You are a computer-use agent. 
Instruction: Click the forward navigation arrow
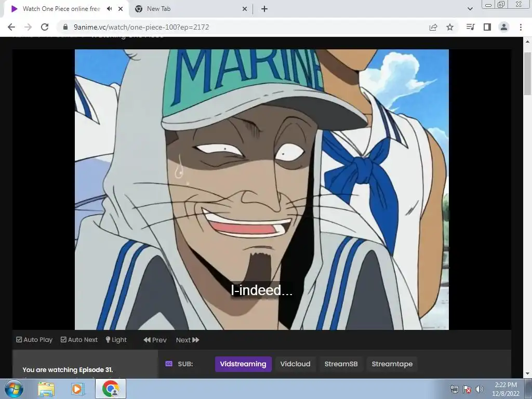[x=28, y=27]
